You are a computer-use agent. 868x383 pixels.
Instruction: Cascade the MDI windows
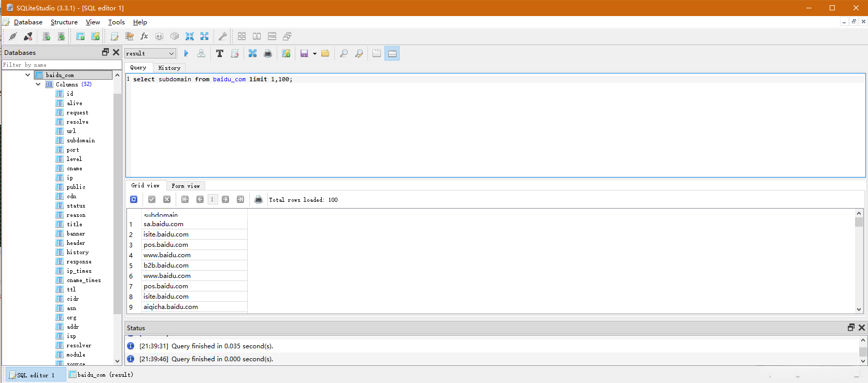click(x=287, y=36)
